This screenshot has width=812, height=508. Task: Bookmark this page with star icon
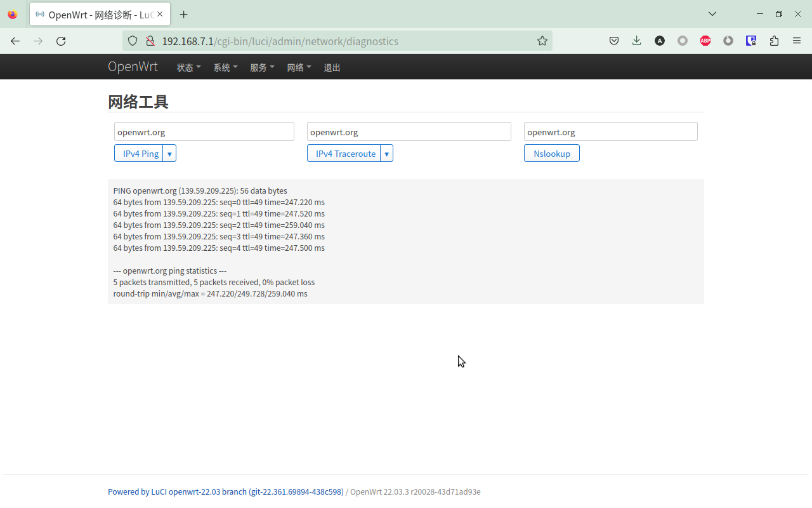tap(542, 41)
